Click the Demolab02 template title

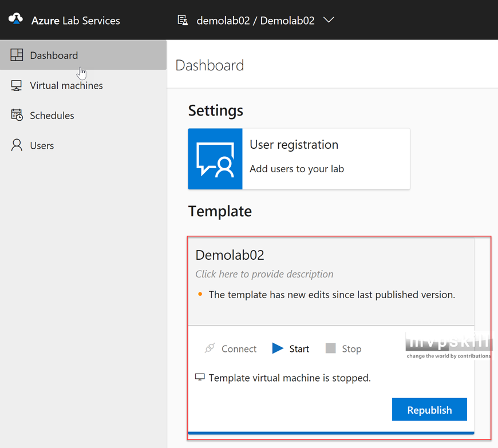(230, 255)
